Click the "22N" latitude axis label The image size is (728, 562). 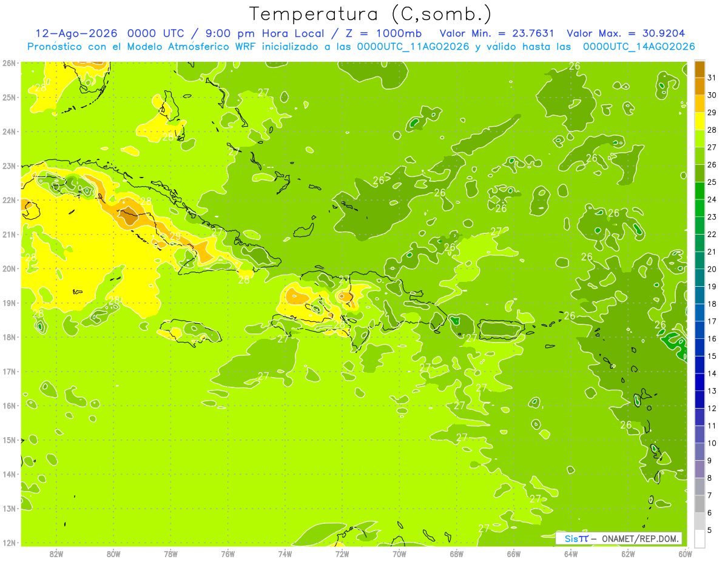coord(9,200)
